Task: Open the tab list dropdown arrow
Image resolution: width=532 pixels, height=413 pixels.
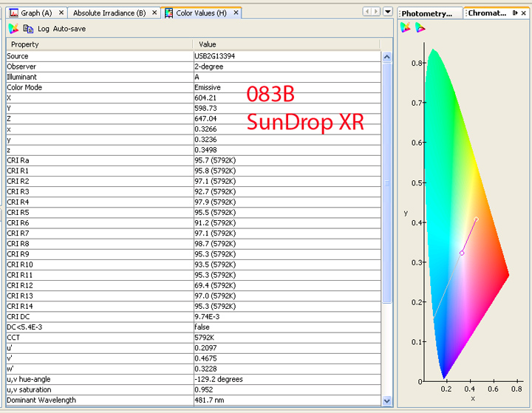Action: pos(388,12)
